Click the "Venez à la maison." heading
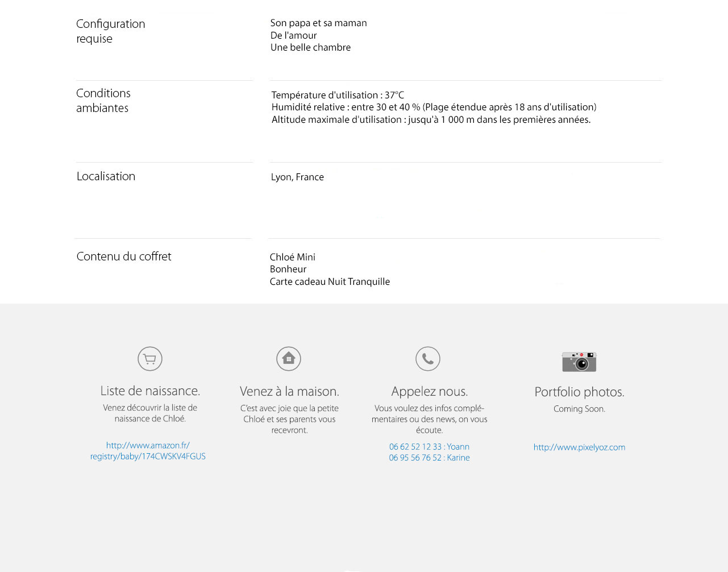This screenshot has height=572, width=728. point(289,391)
